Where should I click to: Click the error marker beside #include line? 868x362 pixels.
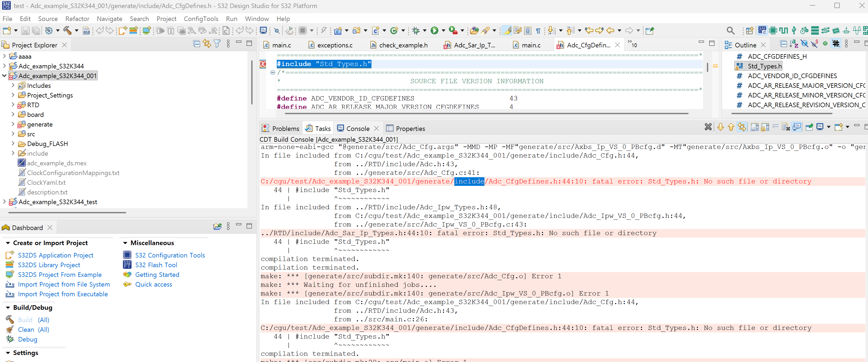pos(263,64)
